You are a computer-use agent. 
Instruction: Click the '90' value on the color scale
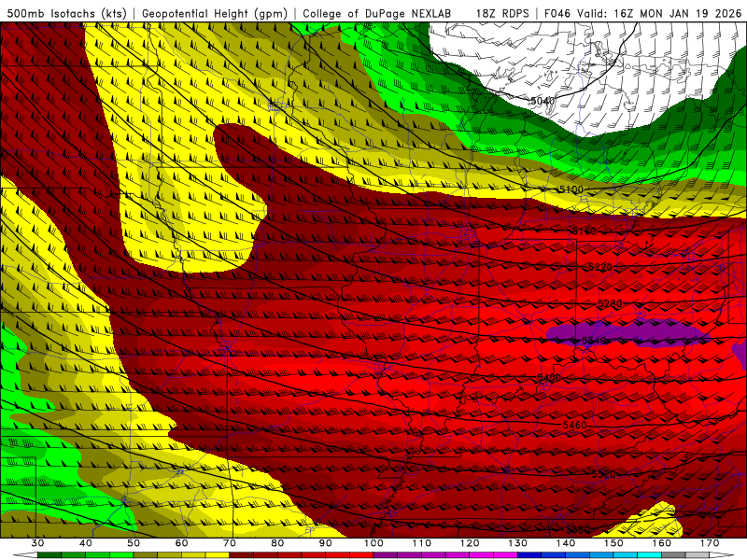coord(326,543)
